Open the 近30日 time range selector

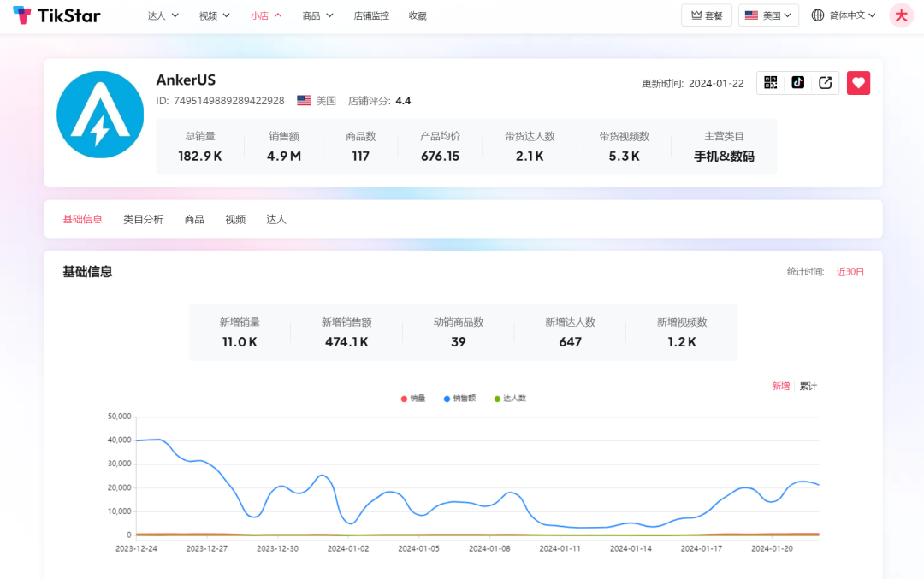tap(850, 271)
